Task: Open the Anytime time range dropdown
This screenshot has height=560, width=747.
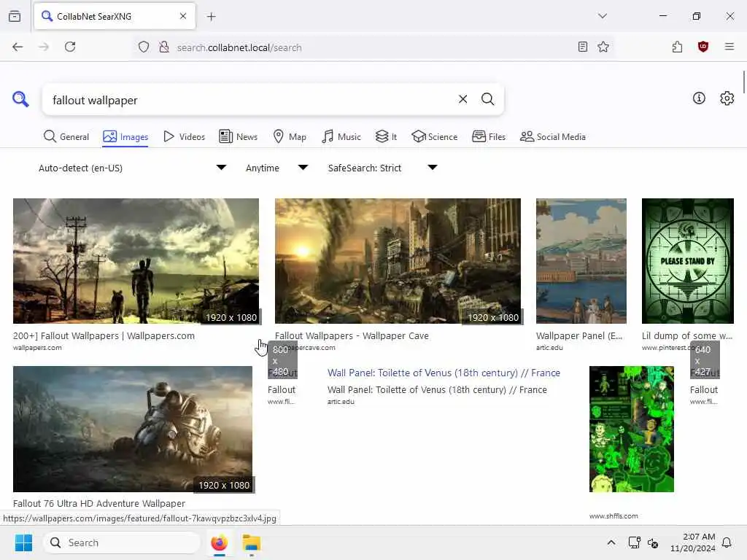Action: [276, 168]
